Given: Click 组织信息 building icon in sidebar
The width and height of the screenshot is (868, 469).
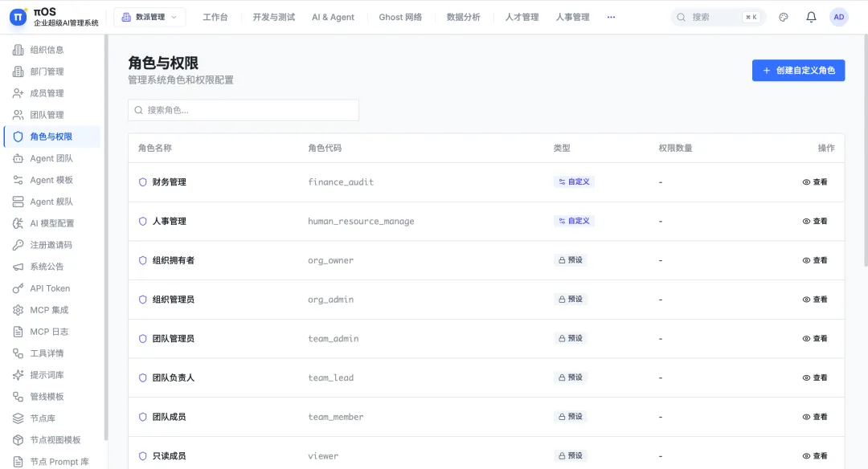Looking at the screenshot, I should point(18,50).
